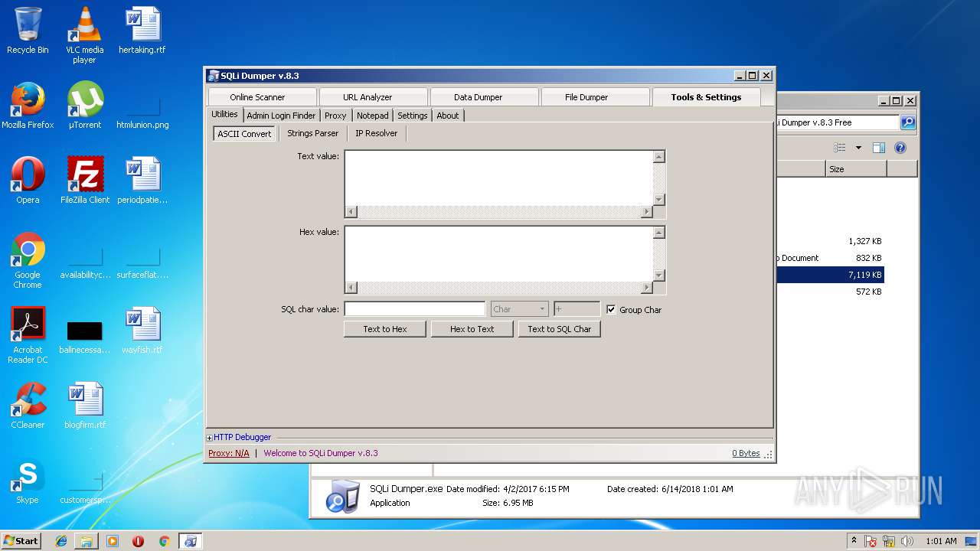This screenshot has width=980, height=551.
Task: Open Google Chrome desktop shortcut
Action: click(28, 260)
